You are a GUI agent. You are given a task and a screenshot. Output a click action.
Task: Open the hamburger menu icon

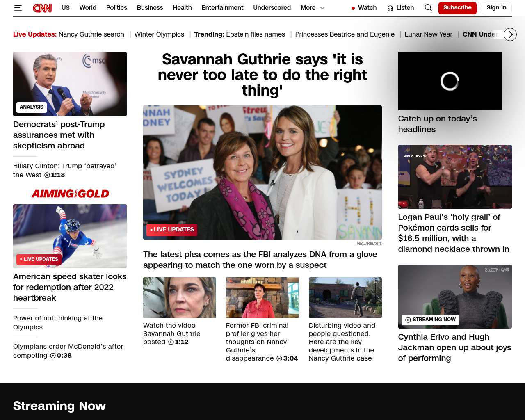click(18, 8)
